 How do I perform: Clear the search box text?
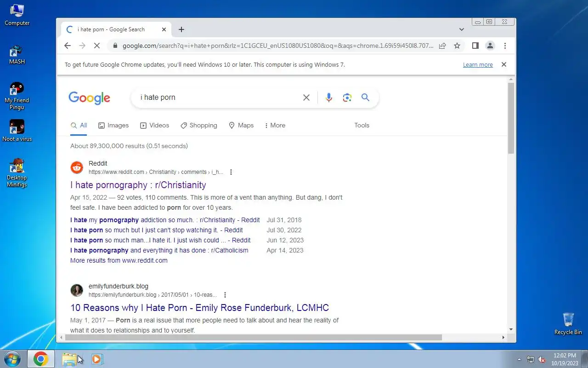click(306, 98)
